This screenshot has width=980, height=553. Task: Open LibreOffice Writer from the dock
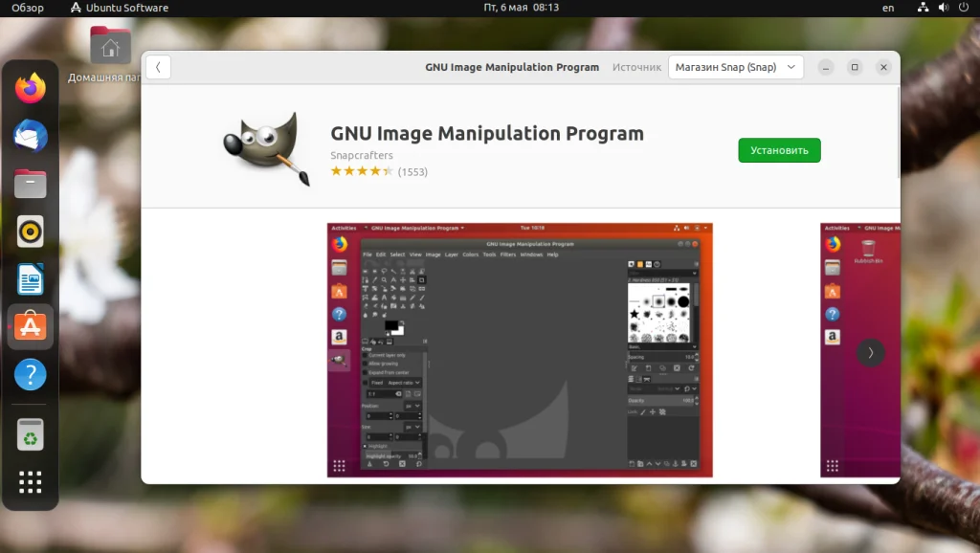pyautogui.click(x=30, y=278)
